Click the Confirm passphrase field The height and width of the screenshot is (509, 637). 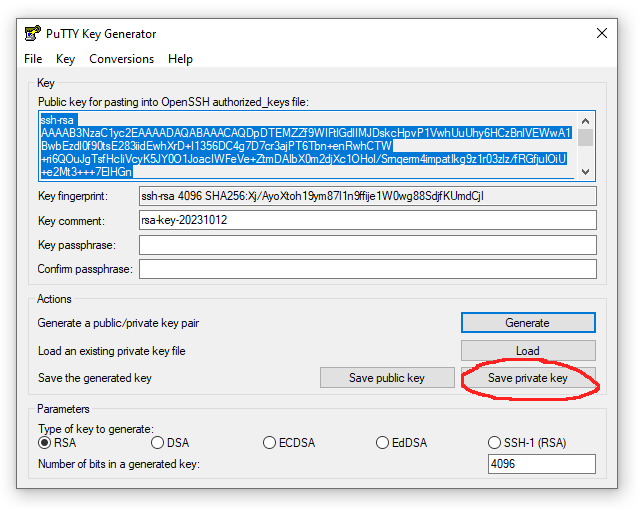(x=367, y=269)
